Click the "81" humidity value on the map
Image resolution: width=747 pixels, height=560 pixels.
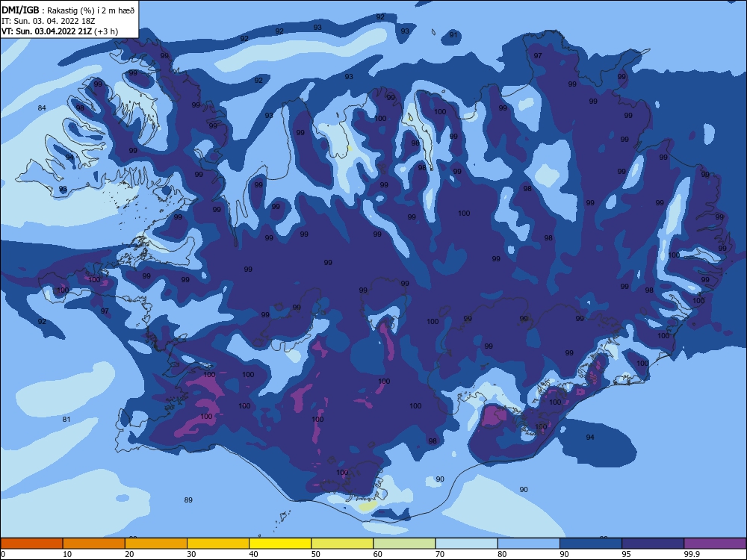tap(66, 420)
